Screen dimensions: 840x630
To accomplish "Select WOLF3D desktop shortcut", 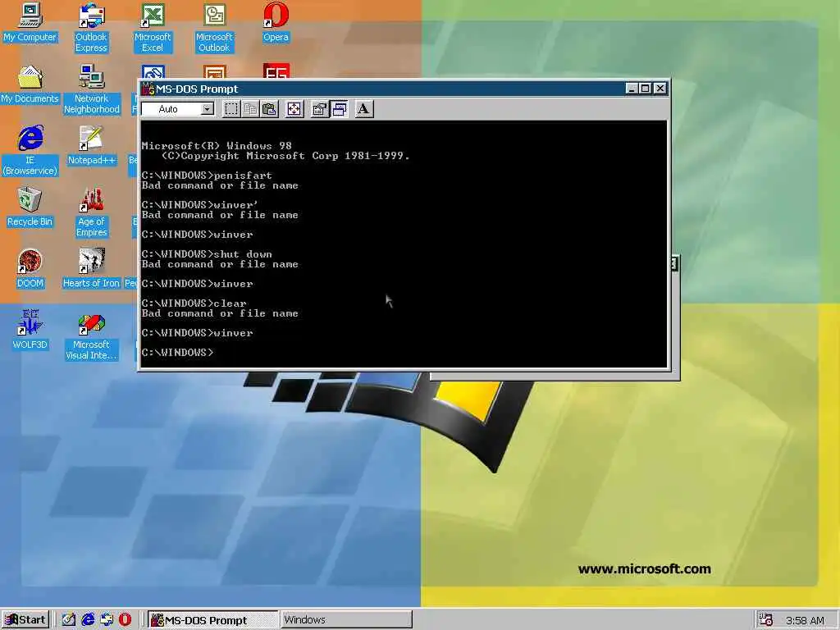I will point(30,330).
